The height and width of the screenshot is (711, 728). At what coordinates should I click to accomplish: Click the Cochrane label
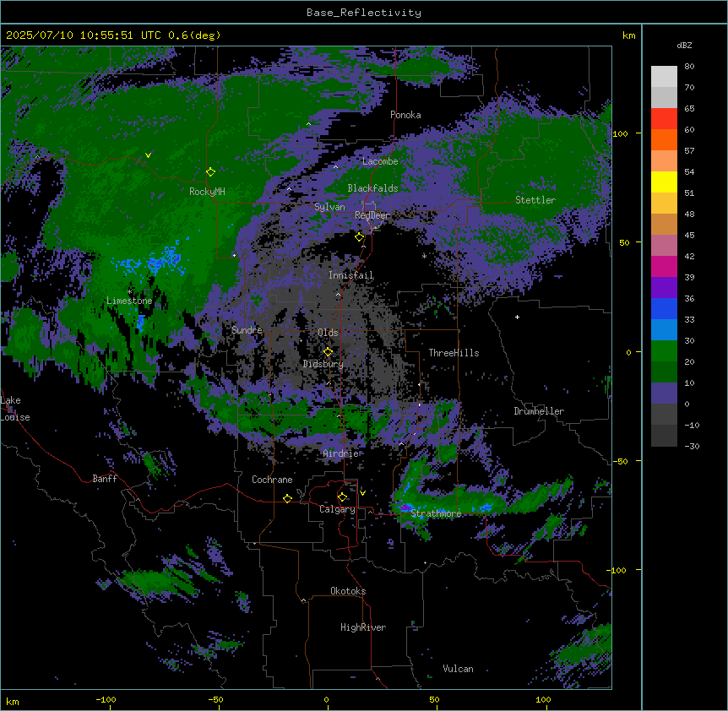(x=272, y=480)
